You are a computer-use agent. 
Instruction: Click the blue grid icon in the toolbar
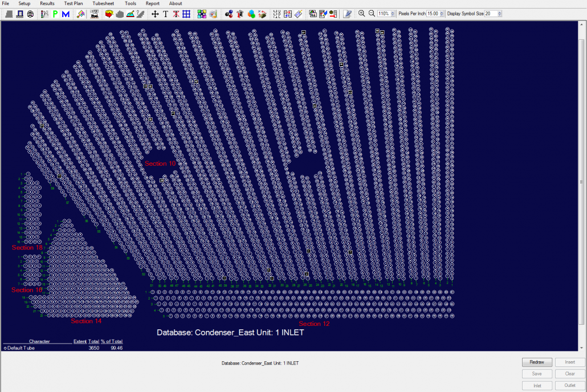(186, 14)
